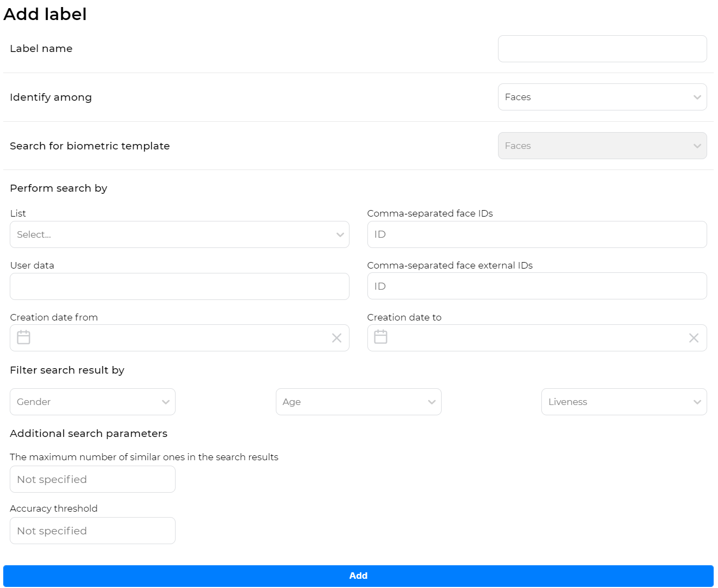Screen dimensions: 718x588
Task: Click the Comma-separated face IDs field
Action: 537,234
